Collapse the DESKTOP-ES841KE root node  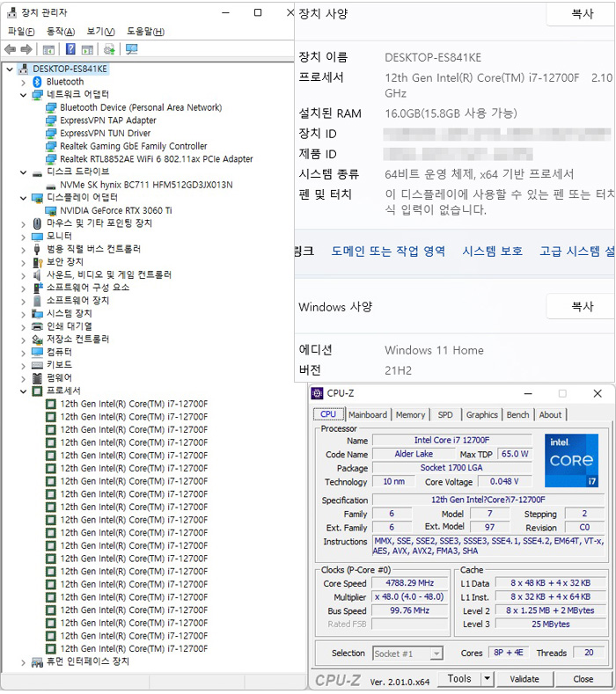[x=10, y=69]
